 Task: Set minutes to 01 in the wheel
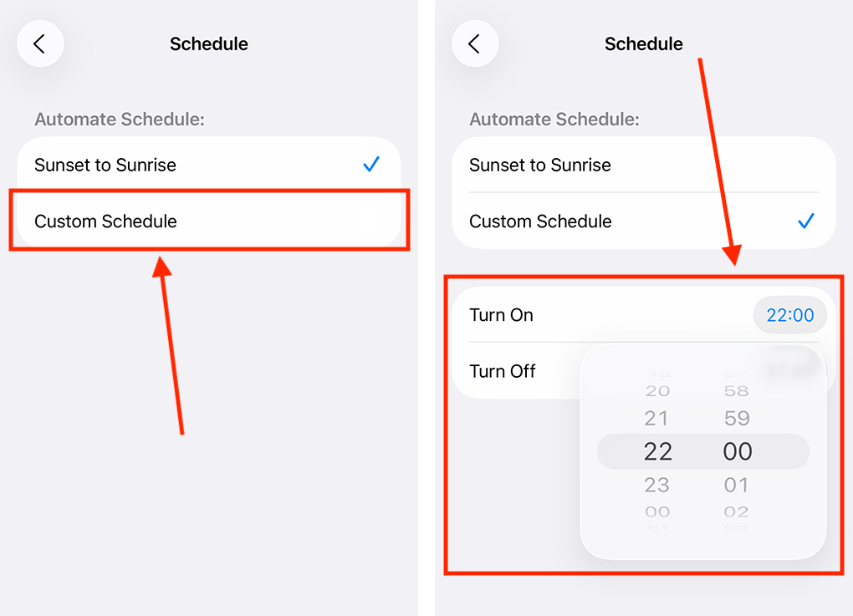pos(737,485)
